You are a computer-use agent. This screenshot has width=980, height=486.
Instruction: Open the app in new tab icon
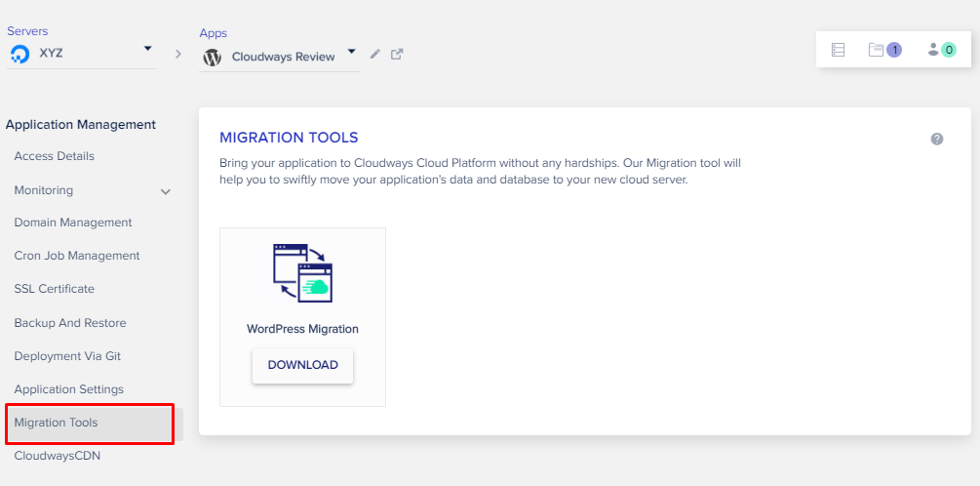pyautogui.click(x=397, y=54)
